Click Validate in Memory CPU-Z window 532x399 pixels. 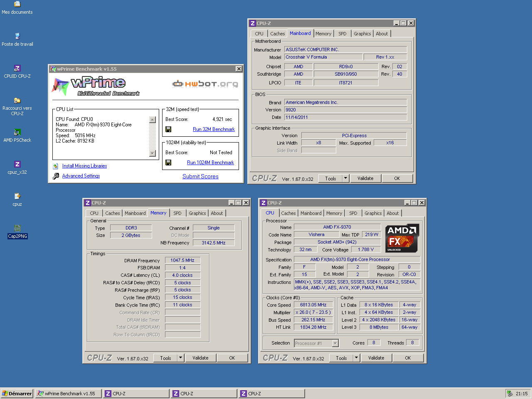[x=200, y=358]
